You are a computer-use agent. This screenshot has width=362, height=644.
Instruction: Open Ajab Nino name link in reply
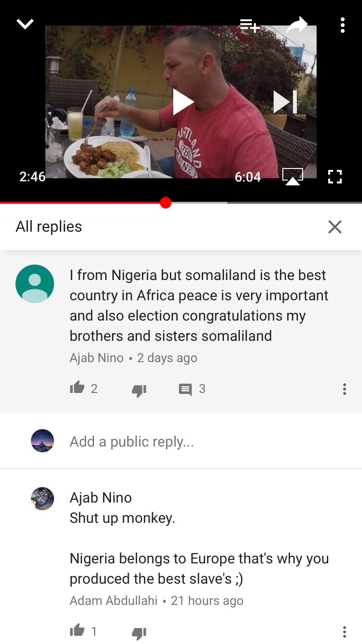pos(101,498)
